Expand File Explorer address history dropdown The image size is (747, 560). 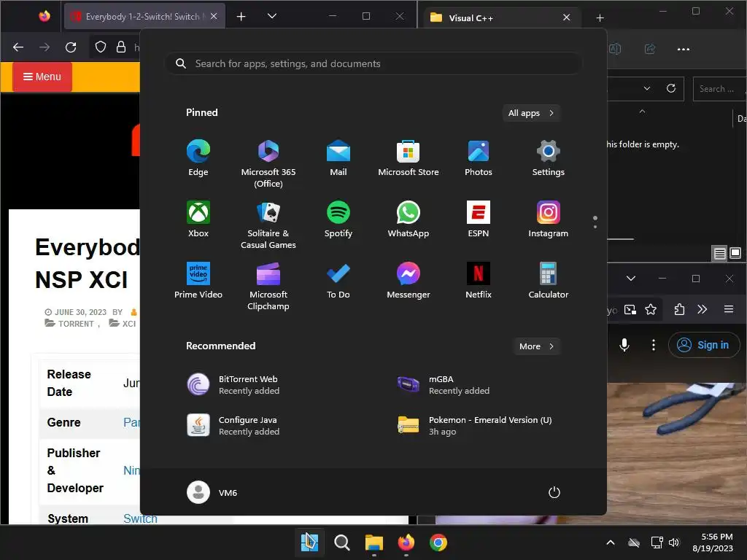tap(646, 88)
